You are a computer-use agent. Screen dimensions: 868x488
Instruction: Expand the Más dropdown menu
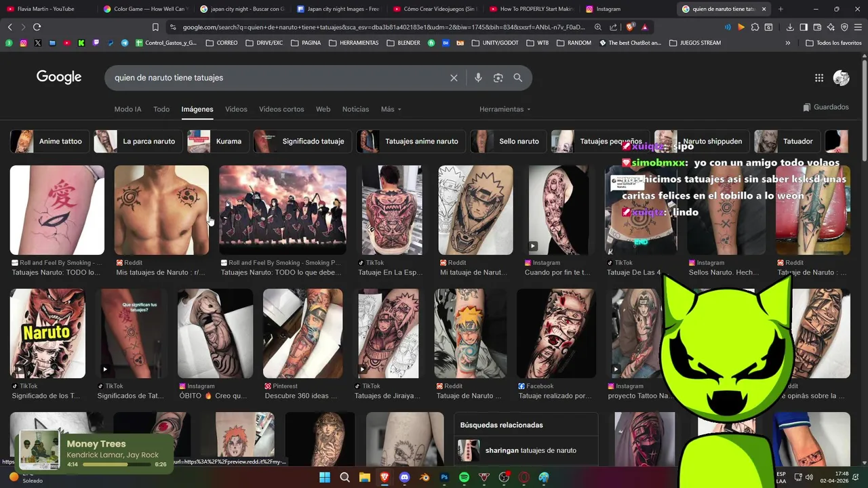click(x=391, y=109)
